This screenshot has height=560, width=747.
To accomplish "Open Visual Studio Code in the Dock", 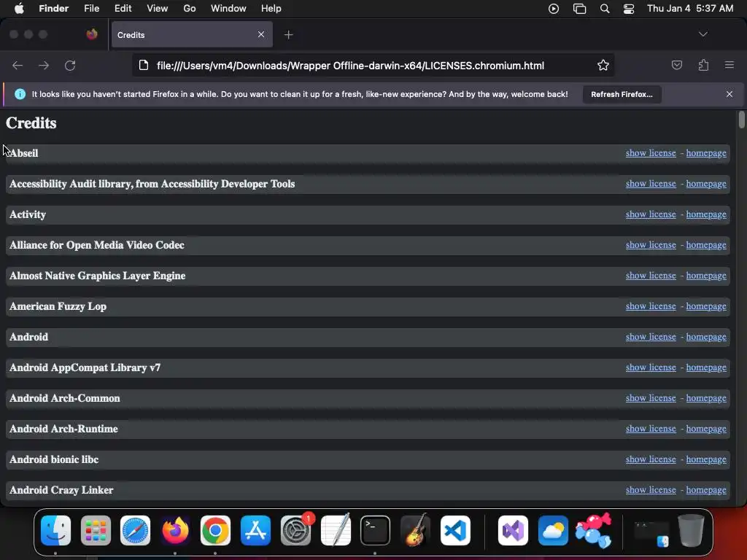I will click(x=455, y=531).
